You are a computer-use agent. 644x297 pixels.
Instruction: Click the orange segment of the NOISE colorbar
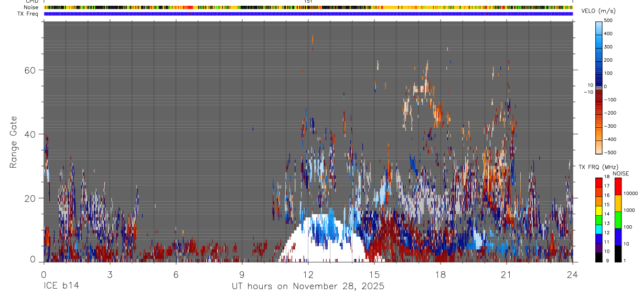617,203
